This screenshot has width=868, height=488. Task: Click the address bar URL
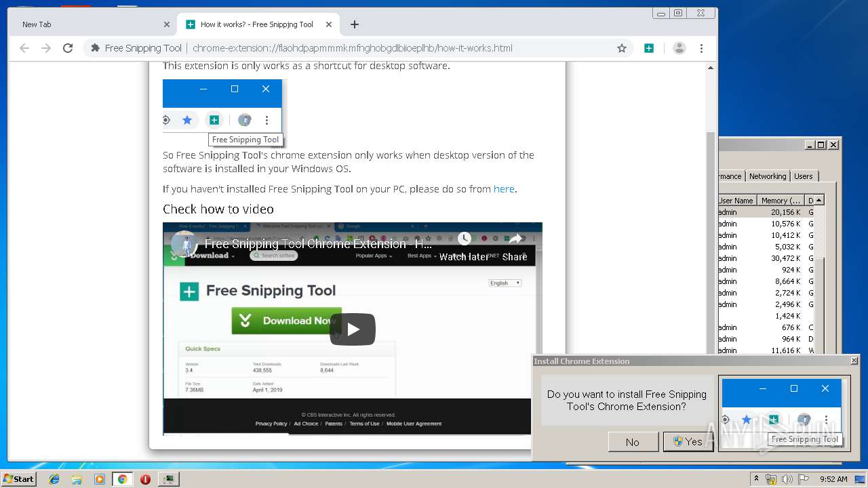point(353,48)
